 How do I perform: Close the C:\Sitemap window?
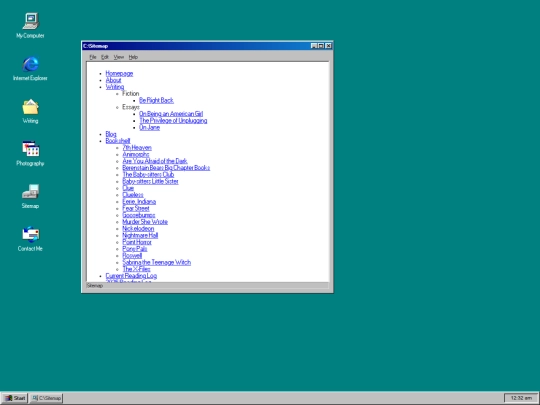coord(329,46)
